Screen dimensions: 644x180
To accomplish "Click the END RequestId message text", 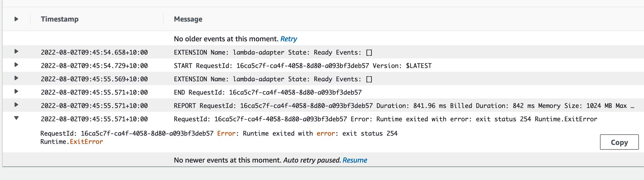I will (x=268, y=93).
